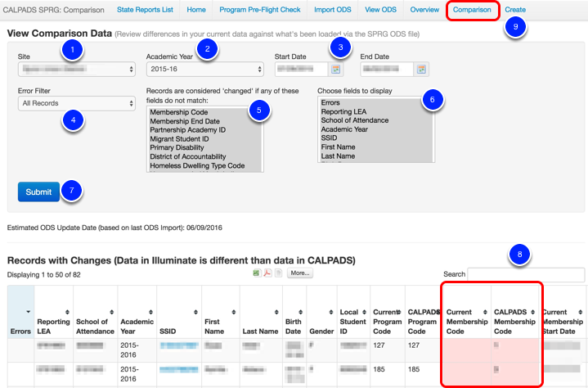Screen dimensions: 588x388
Task: Select SSID in fields-to-display list
Action: [329, 138]
